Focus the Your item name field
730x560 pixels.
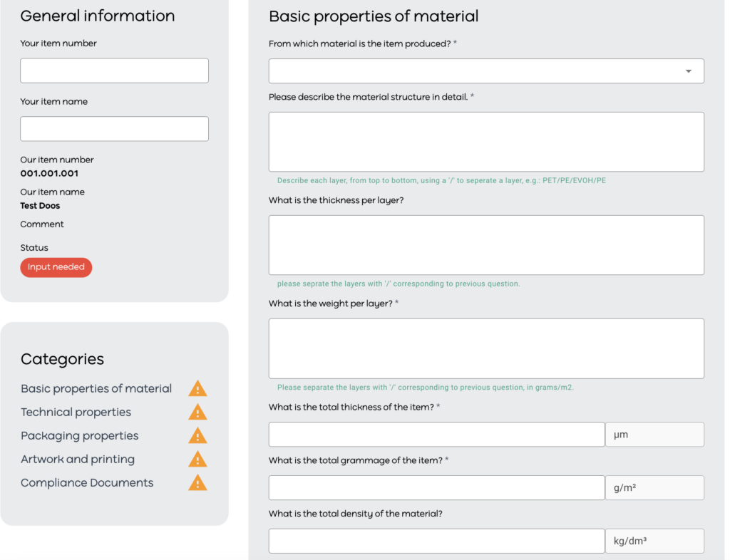click(x=115, y=129)
